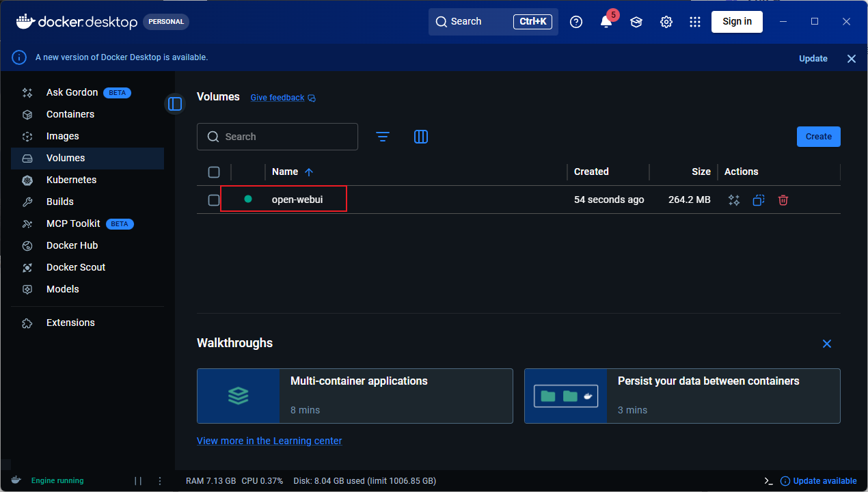Open Docker Hub in sidebar
The height and width of the screenshot is (492, 868).
[x=87, y=245]
